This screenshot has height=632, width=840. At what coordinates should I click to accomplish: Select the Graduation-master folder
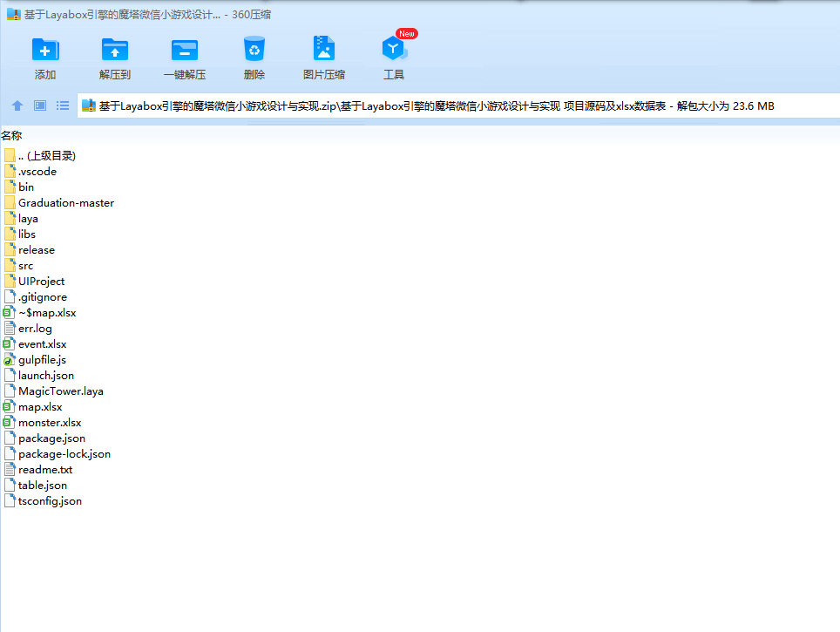(59, 202)
